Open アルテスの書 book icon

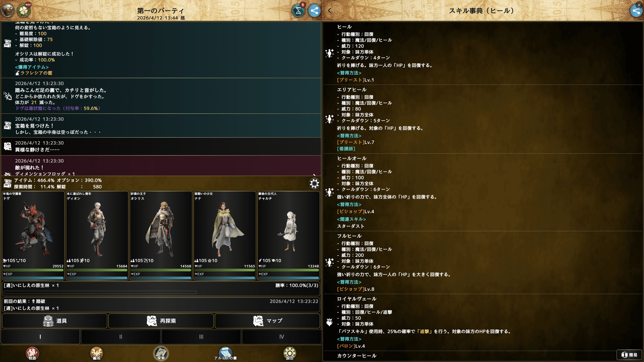(x=225, y=353)
